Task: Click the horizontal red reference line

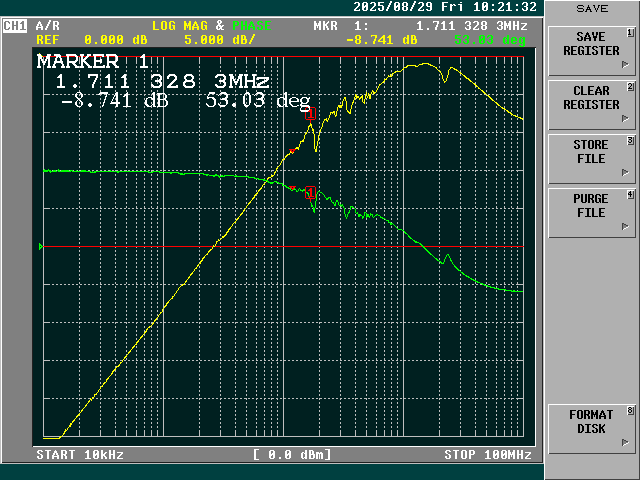Action: [150, 246]
